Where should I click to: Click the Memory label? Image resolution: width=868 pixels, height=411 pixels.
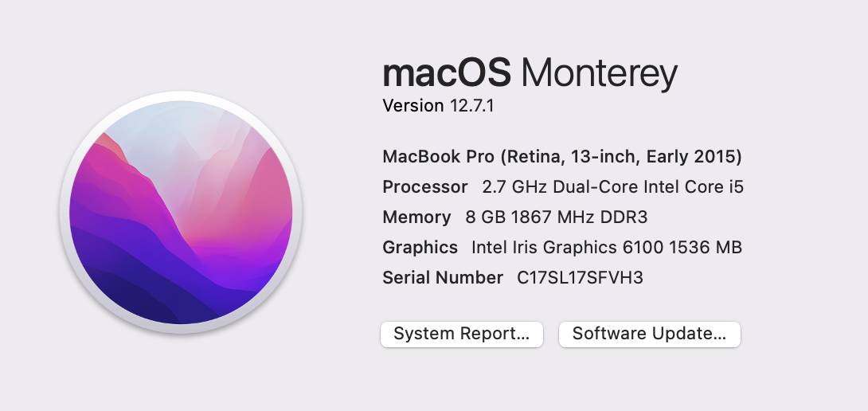coord(416,217)
